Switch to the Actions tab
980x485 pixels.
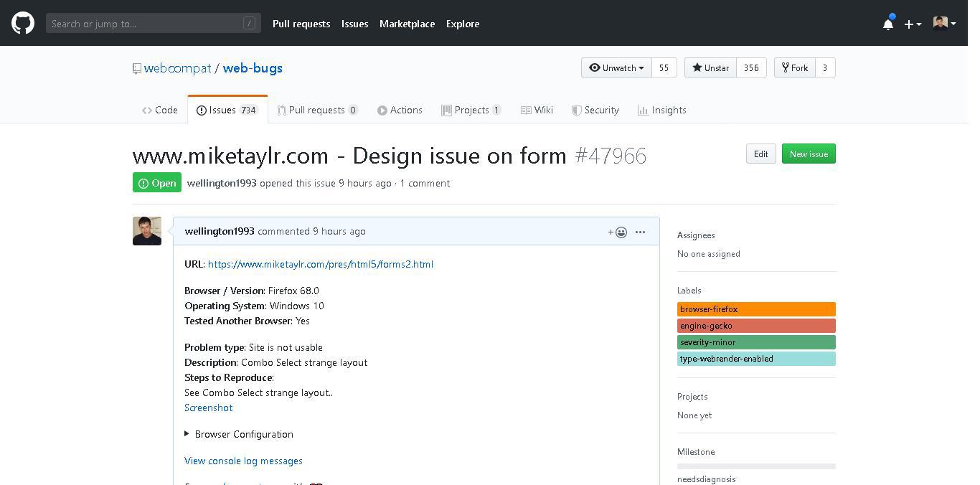click(x=400, y=110)
